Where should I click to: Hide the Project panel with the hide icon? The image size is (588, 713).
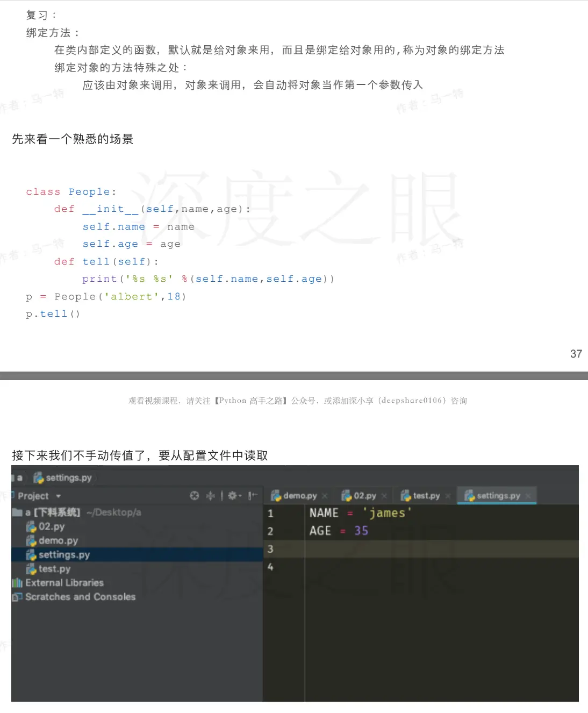[x=253, y=496]
